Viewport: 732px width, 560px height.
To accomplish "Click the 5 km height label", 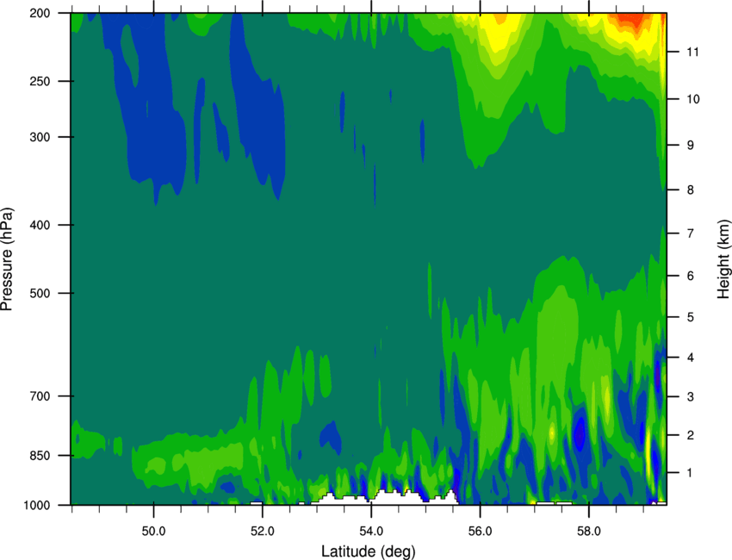I will (691, 317).
